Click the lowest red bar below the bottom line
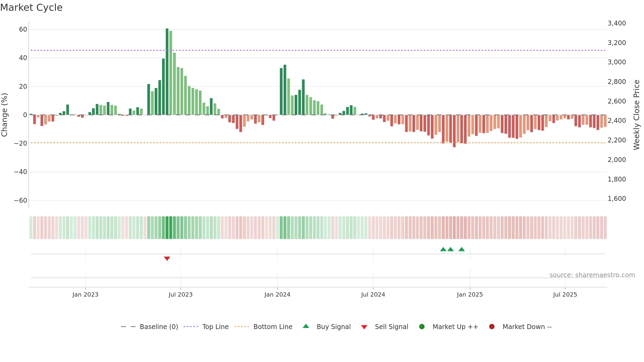The width and height of the screenshot is (644, 362). [454, 131]
